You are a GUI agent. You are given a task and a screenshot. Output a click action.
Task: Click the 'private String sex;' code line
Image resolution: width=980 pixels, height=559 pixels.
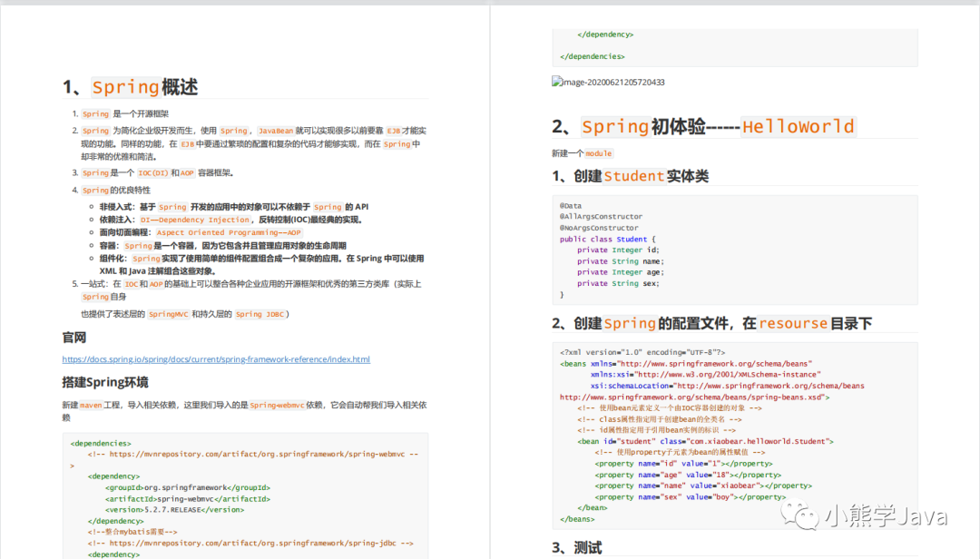[618, 283]
